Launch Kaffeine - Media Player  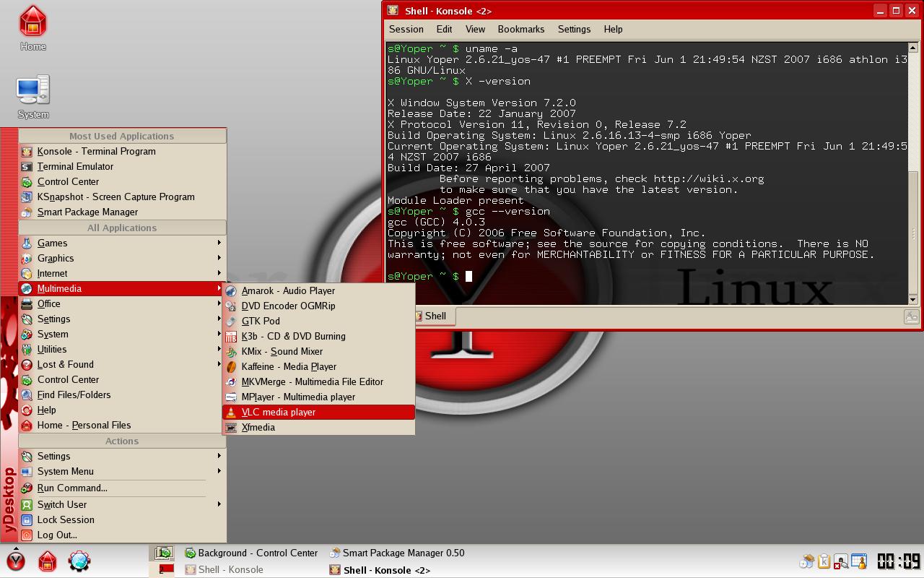click(318, 366)
